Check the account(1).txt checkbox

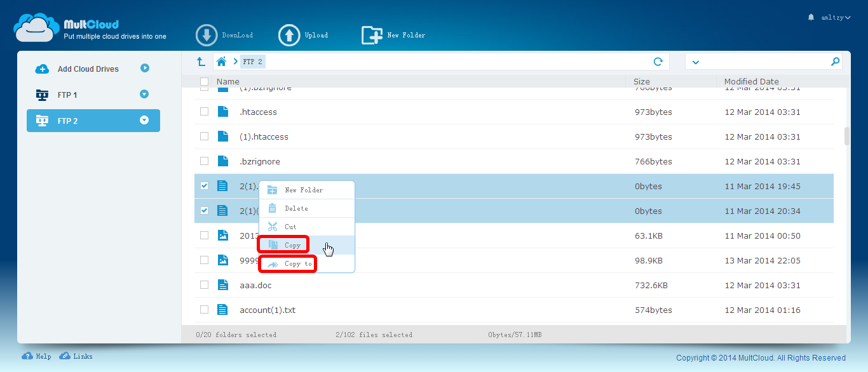(204, 310)
